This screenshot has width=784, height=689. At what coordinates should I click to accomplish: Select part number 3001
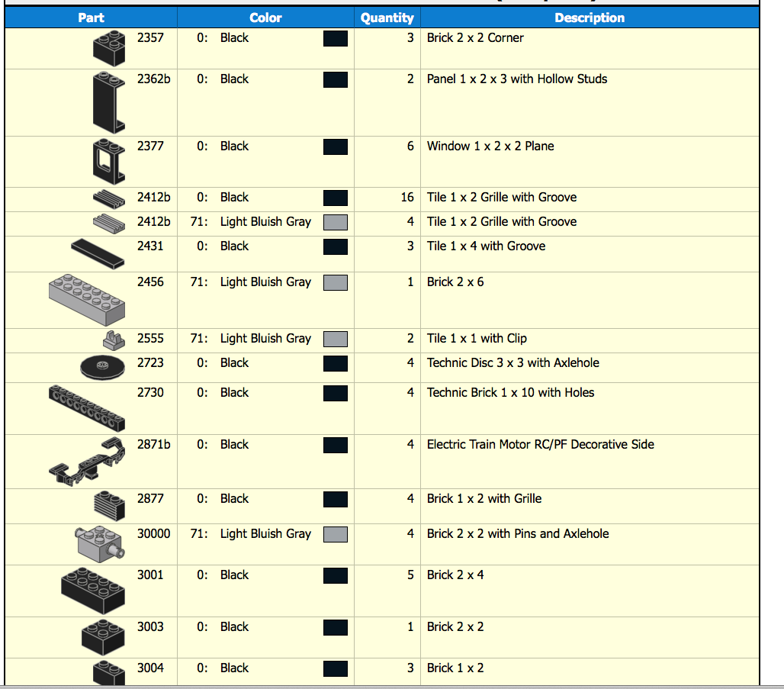tap(150, 575)
